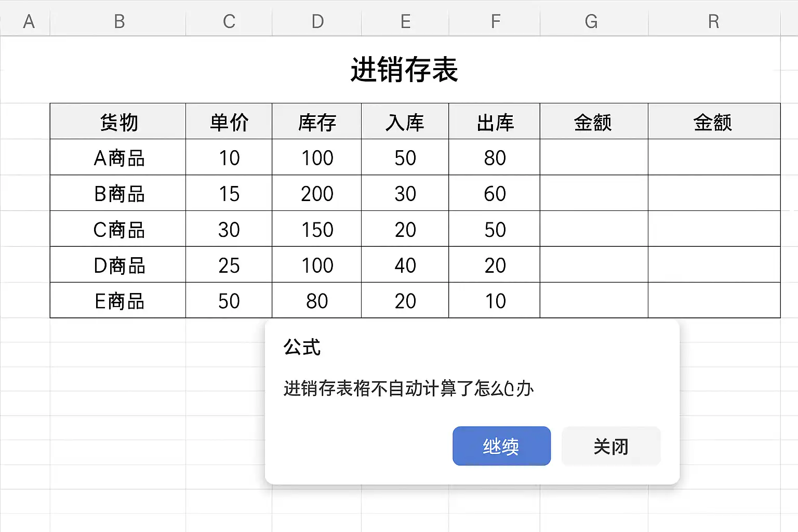Click the 出库 header cell

tap(495, 122)
